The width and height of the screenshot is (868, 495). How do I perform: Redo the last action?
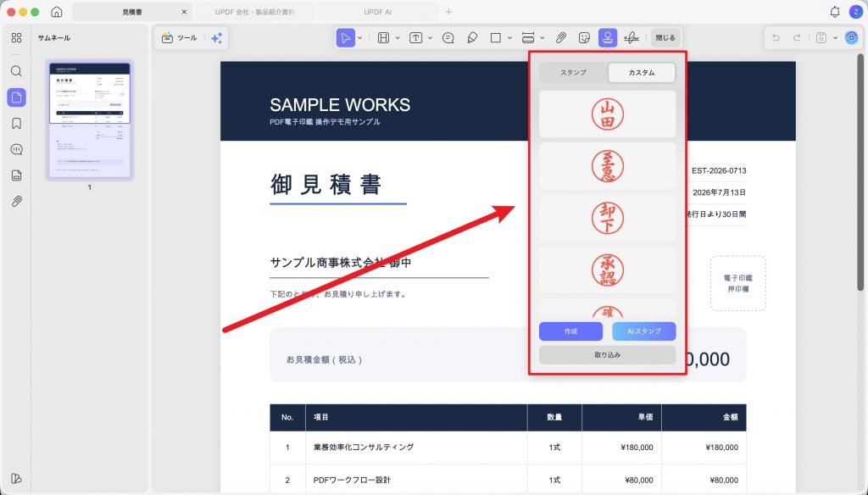[797, 37]
